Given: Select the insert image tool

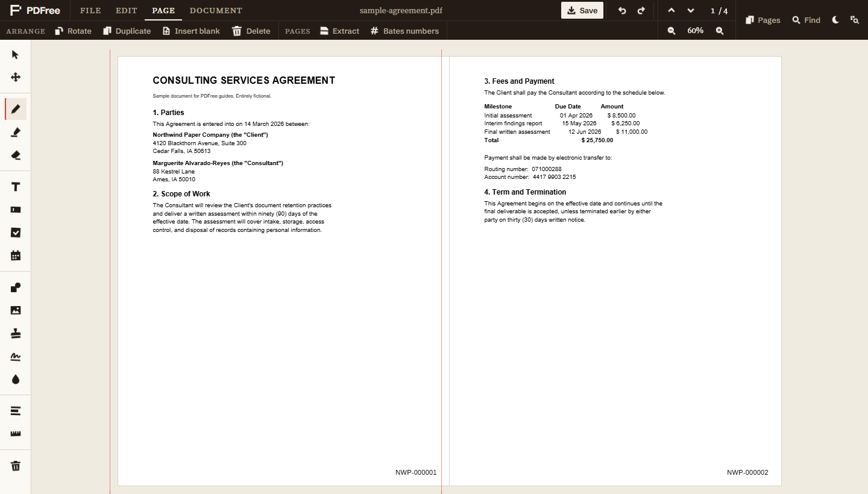Looking at the screenshot, I should pyautogui.click(x=16, y=310).
